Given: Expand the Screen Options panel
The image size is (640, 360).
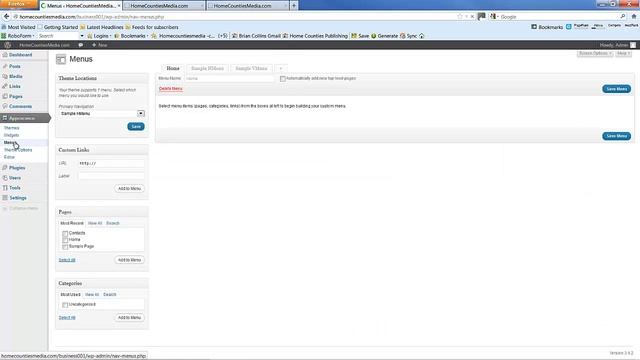Looking at the screenshot, I should click(x=595, y=53).
